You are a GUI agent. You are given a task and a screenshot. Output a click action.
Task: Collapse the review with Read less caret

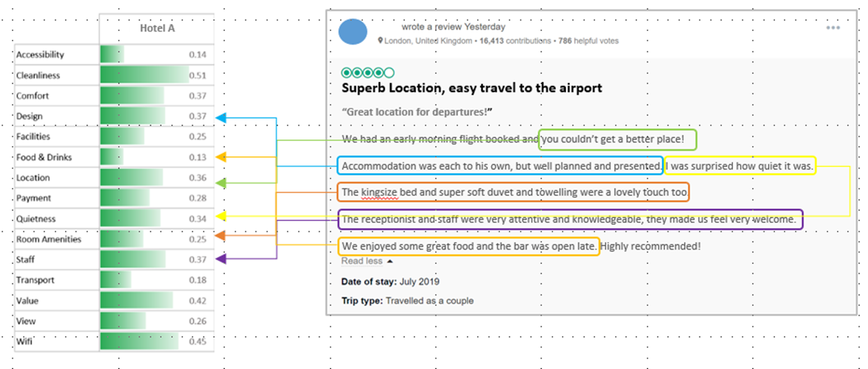pos(390,261)
